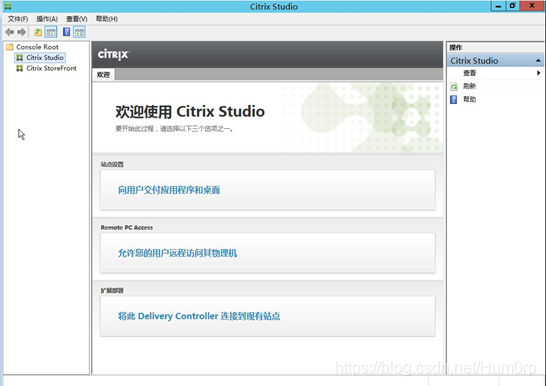Open the 操作(A) menu
Image resolution: width=546 pixels, height=386 pixels.
[47, 19]
